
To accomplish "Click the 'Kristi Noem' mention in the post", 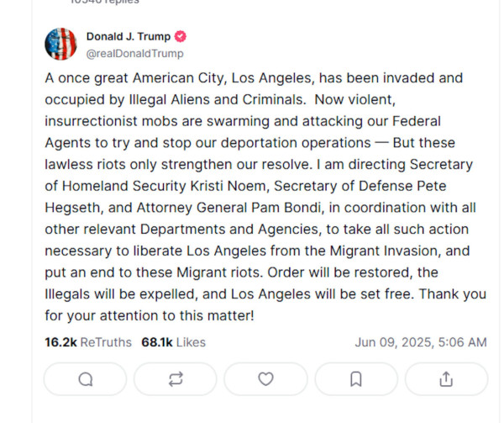I will 228,186.
